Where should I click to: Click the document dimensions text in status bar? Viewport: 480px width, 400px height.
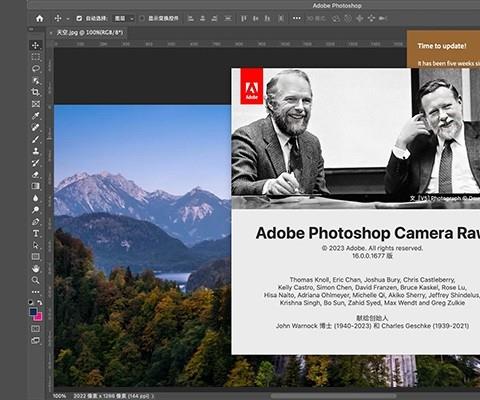coord(111,396)
